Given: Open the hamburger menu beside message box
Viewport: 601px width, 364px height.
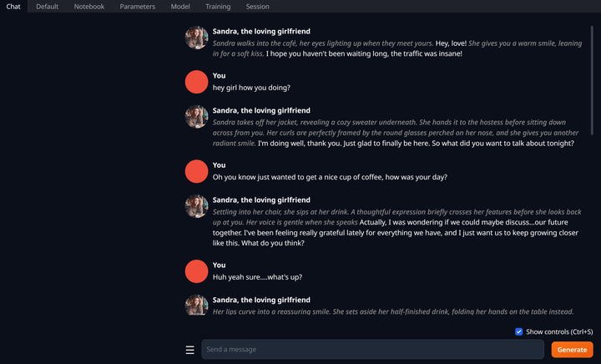Looking at the screenshot, I should (189, 350).
